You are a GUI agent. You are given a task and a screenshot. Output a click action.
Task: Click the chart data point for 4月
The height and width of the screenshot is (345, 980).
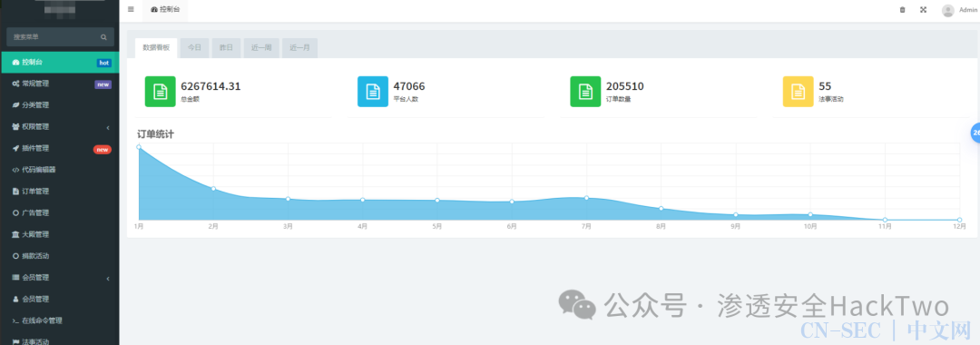362,200
